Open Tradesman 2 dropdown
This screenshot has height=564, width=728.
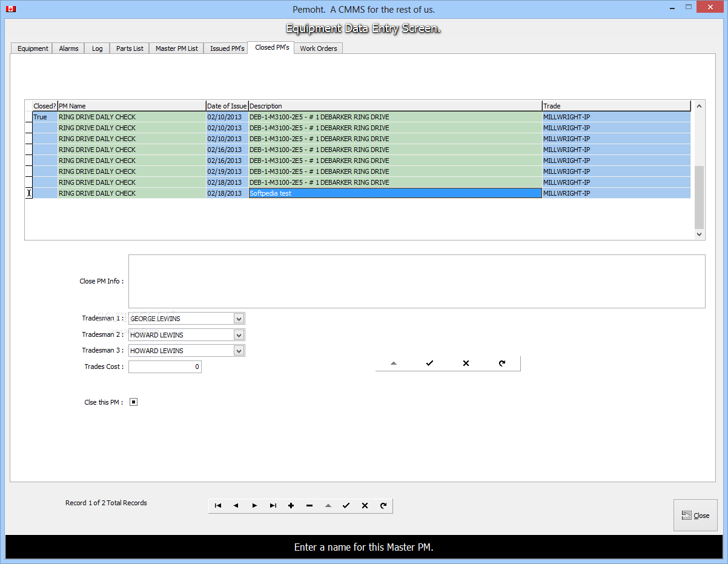point(239,335)
